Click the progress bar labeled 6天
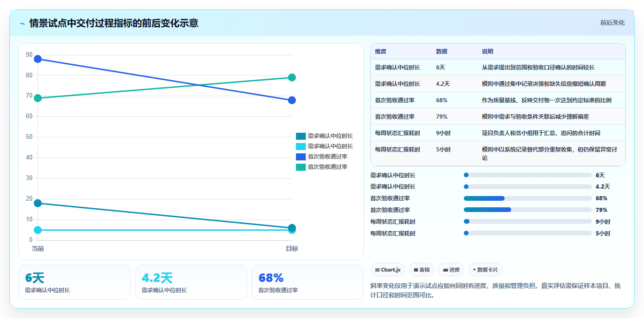The height and width of the screenshot is (318, 644). click(x=528, y=175)
